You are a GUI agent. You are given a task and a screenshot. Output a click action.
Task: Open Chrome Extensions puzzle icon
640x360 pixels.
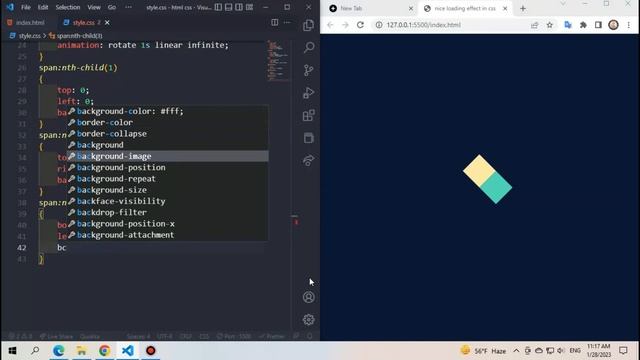click(x=583, y=25)
